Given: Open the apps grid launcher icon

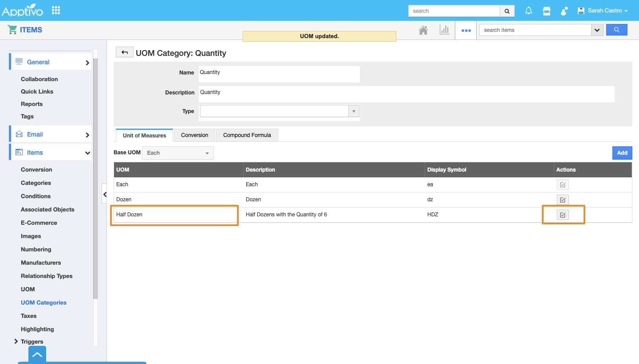Looking at the screenshot, I should click(x=56, y=10).
